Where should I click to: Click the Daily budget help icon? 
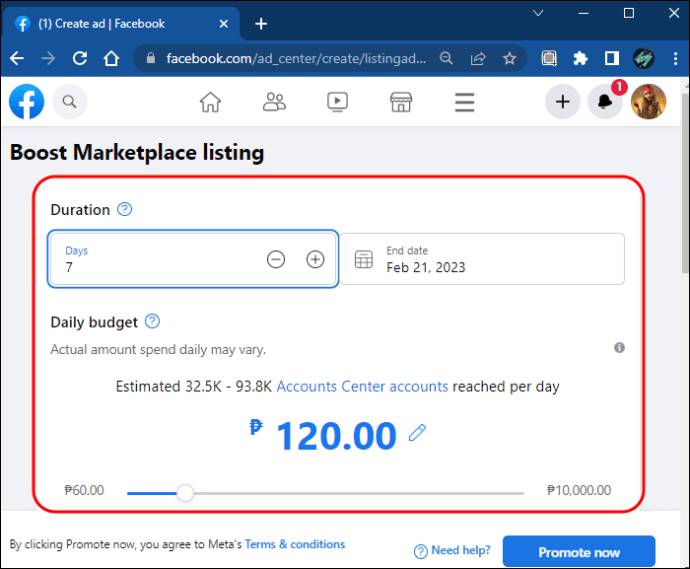pyautogui.click(x=152, y=321)
